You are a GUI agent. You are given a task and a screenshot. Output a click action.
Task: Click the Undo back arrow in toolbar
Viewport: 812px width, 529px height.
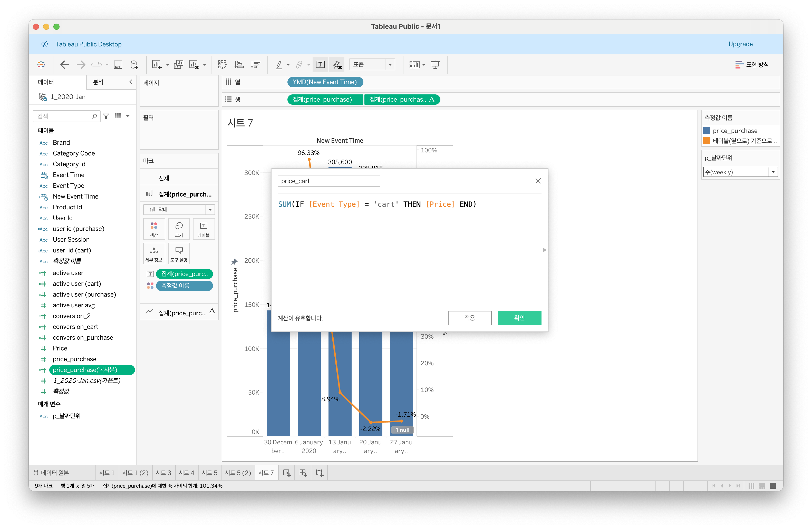pyautogui.click(x=64, y=64)
